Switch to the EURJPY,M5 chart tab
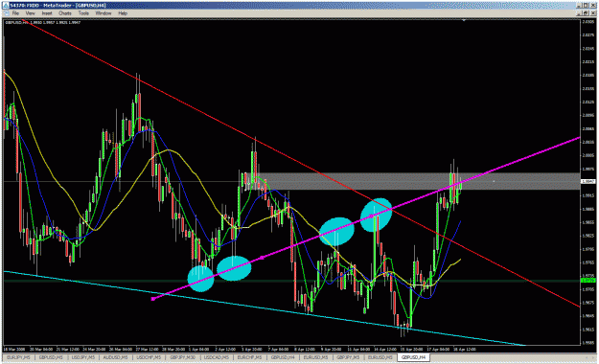The image size is (599, 364). pyautogui.click(x=18, y=357)
